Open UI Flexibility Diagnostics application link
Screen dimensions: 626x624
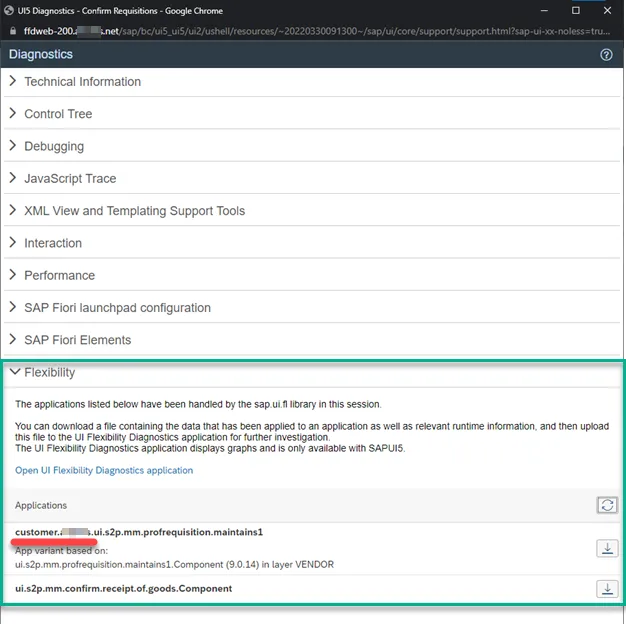[x=104, y=470]
